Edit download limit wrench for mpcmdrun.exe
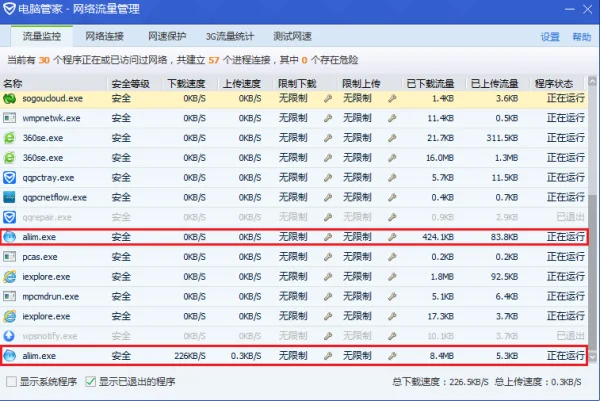This screenshot has height=401, width=600. coord(328,296)
